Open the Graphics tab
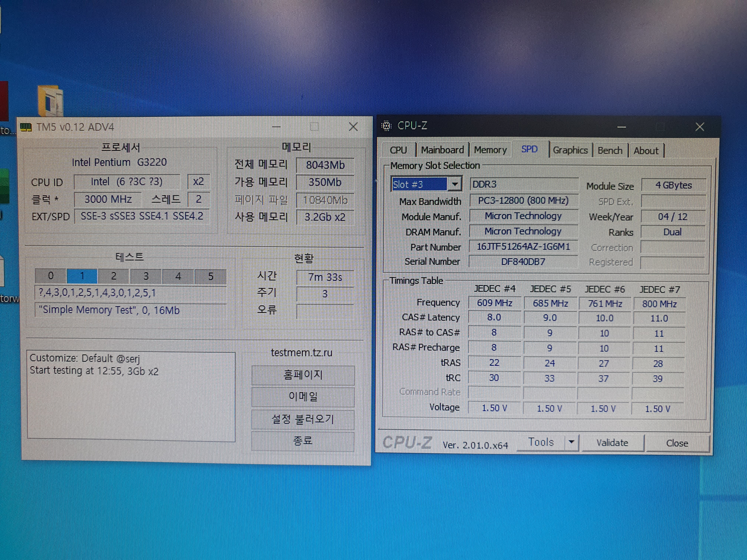This screenshot has height=560, width=747. tap(570, 150)
